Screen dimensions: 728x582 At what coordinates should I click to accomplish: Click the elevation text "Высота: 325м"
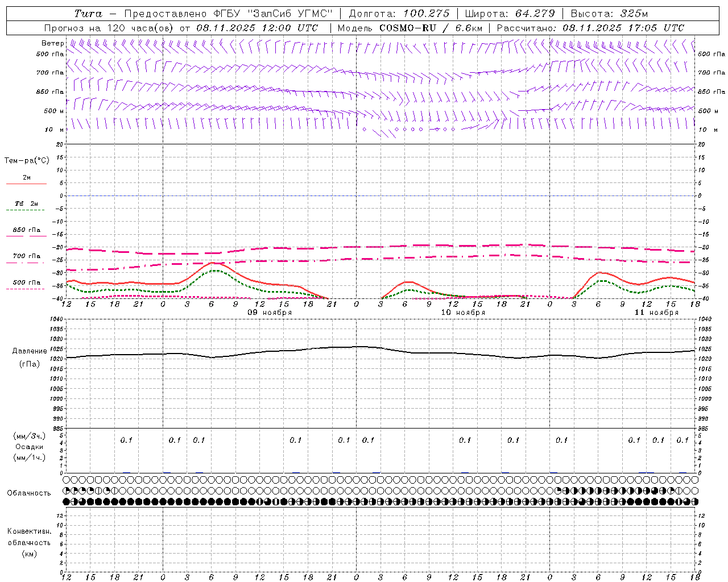pos(609,14)
